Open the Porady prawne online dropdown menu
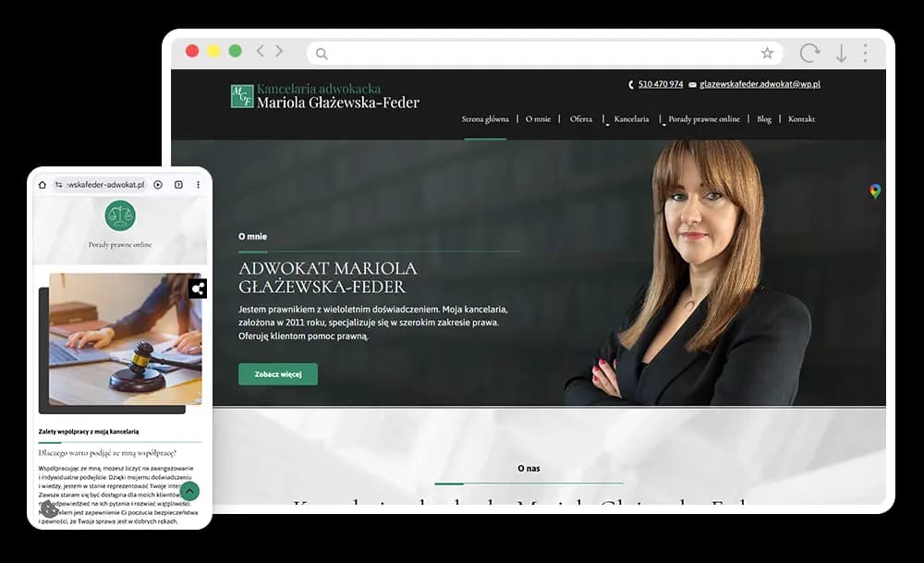This screenshot has width=924, height=563. pos(703,119)
